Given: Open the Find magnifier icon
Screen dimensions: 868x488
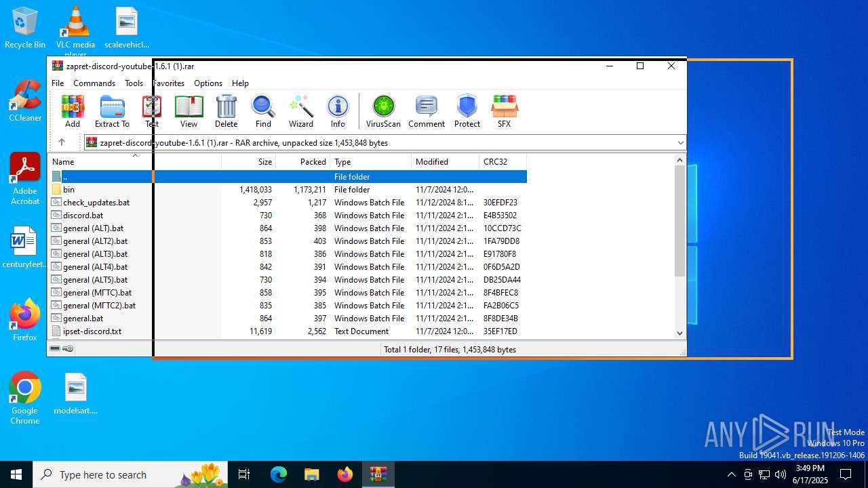Looking at the screenshot, I should point(263,110).
